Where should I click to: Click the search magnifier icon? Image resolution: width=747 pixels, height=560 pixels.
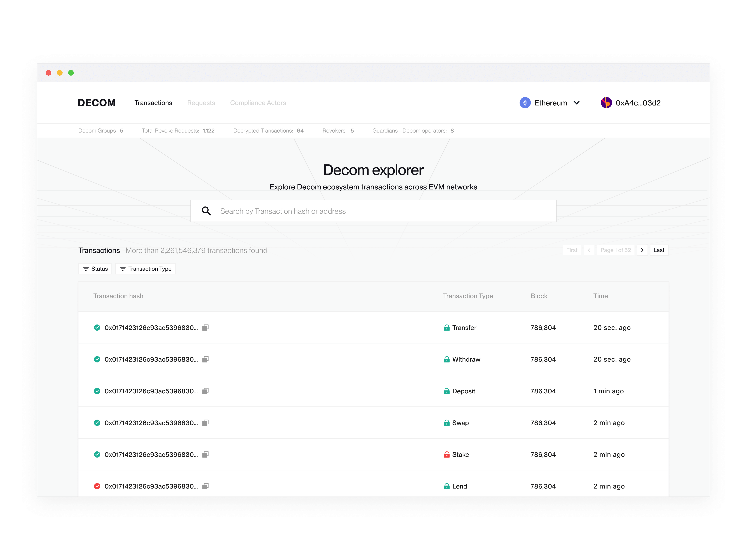[206, 211]
